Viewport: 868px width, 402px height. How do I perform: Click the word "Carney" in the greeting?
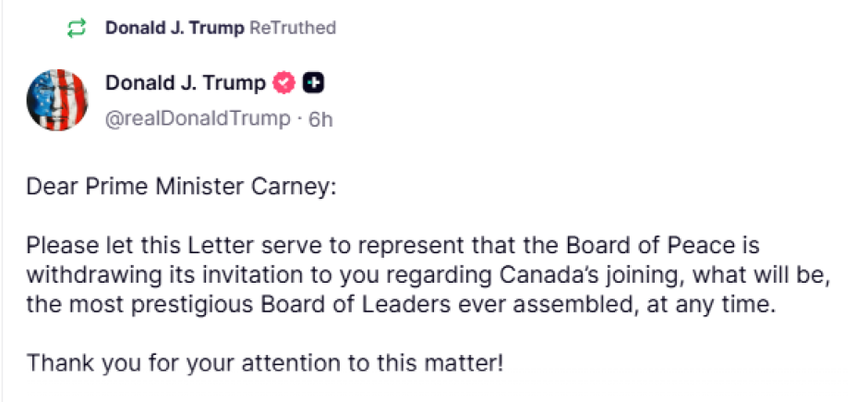click(295, 187)
